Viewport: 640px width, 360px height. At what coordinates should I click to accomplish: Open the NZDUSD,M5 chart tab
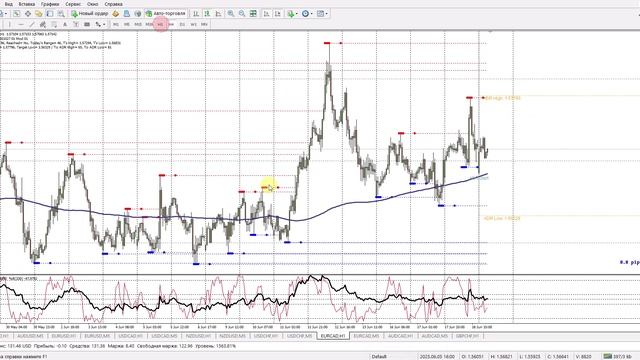(x=232, y=336)
